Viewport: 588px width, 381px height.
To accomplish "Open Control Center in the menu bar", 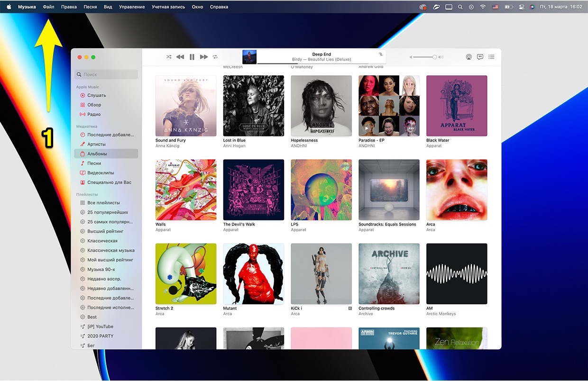I will (521, 7).
